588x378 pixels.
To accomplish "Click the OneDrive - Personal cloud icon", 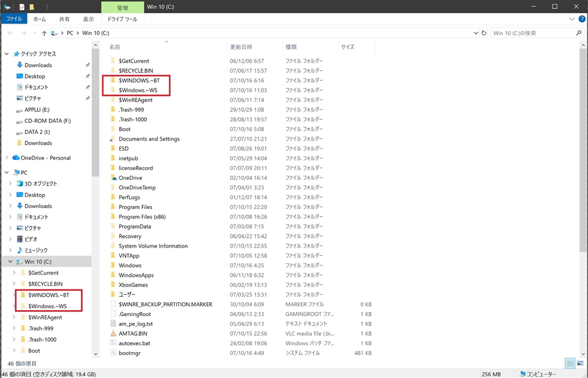I will pos(16,158).
